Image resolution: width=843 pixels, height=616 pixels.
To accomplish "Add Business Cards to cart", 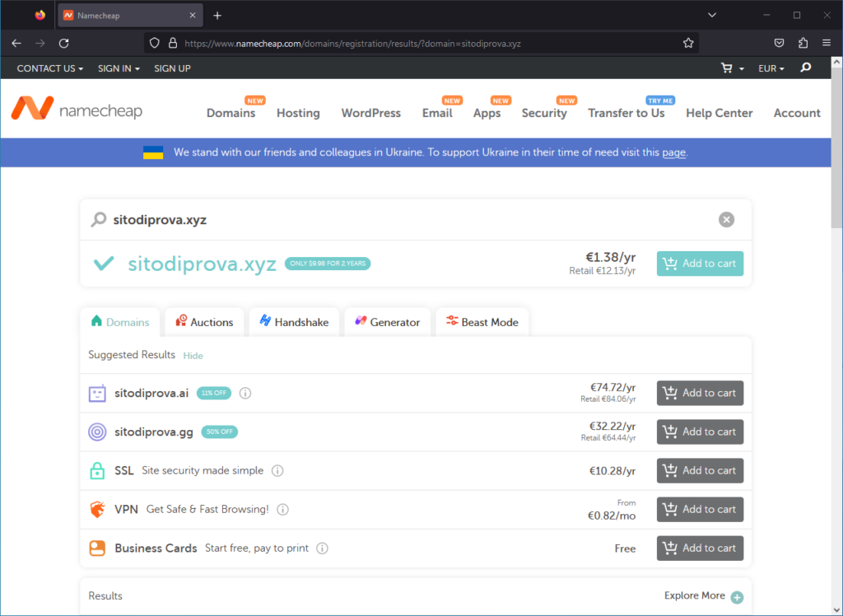I will tap(700, 548).
